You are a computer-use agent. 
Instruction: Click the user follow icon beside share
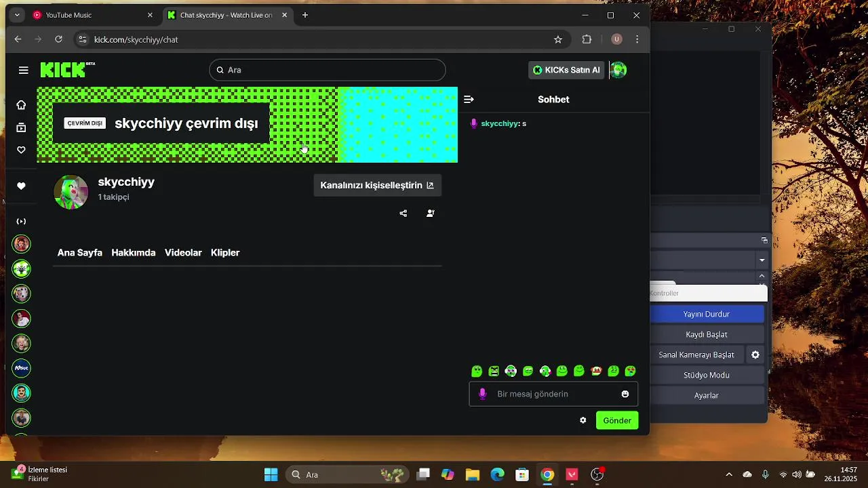coord(431,213)
